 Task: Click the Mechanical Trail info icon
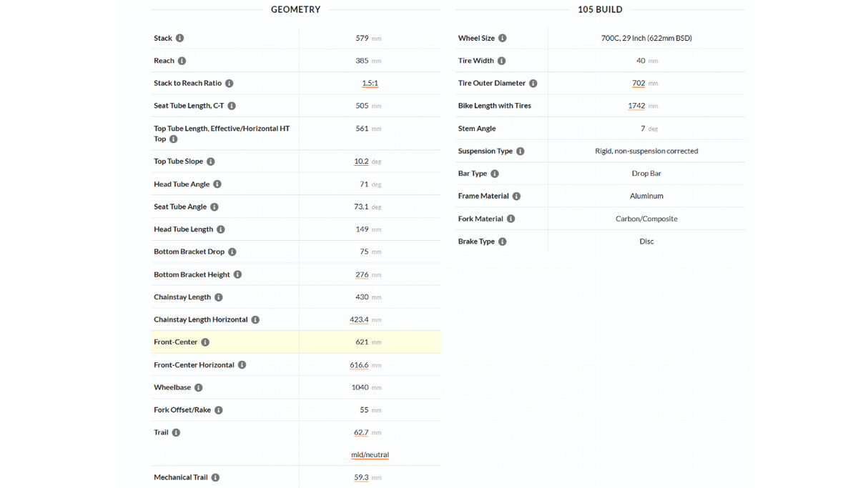pyautogui.click(x=215, y=477)
